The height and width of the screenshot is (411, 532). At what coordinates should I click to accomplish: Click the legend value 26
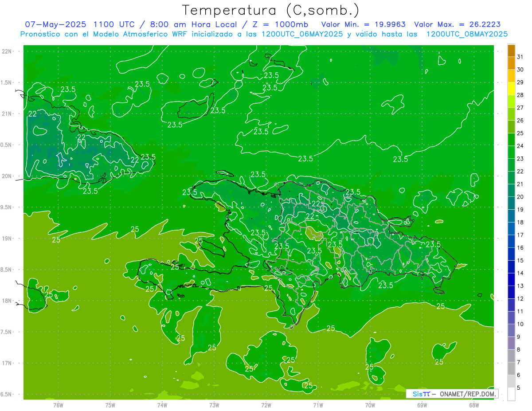tap(520, 120)
